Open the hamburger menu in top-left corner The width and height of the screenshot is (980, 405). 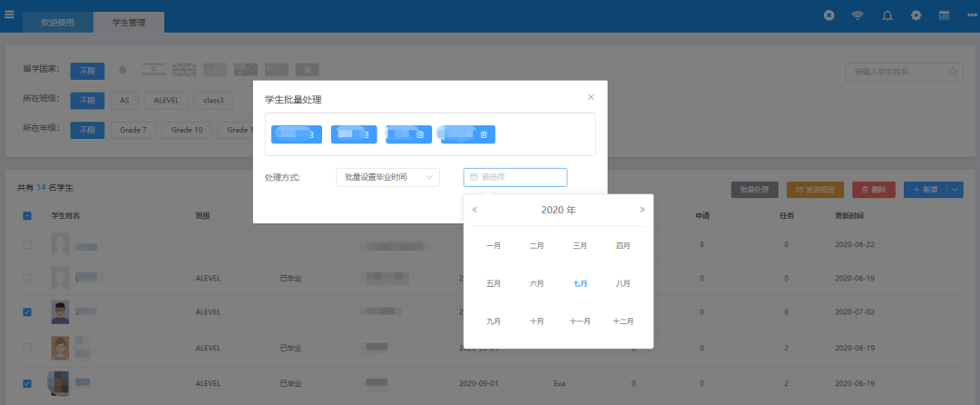(9, 14)
